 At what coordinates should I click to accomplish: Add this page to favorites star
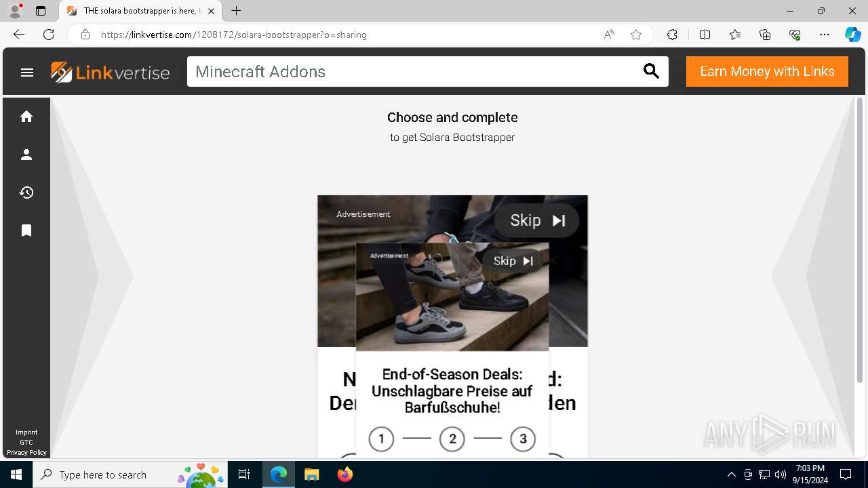(636, 35)
